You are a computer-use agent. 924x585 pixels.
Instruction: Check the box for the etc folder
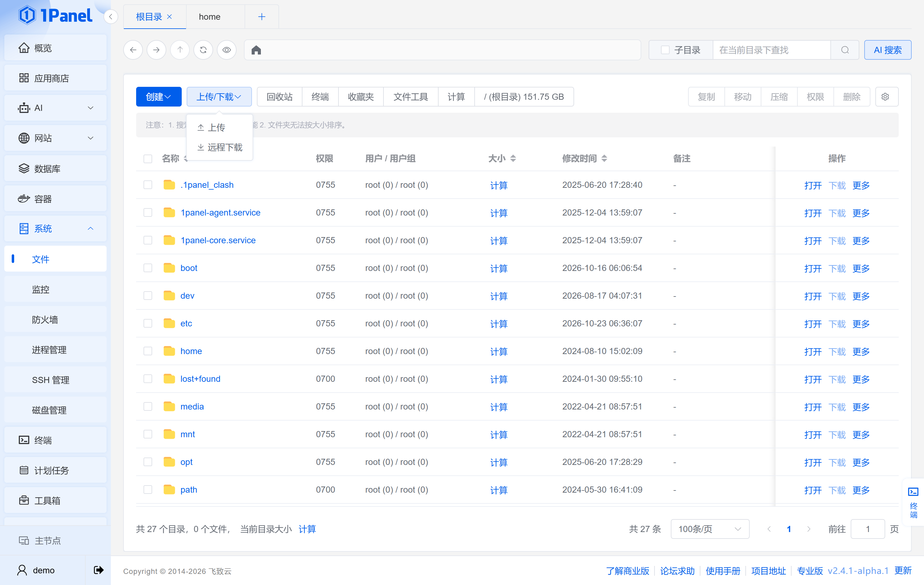click(x=148, y=323)
